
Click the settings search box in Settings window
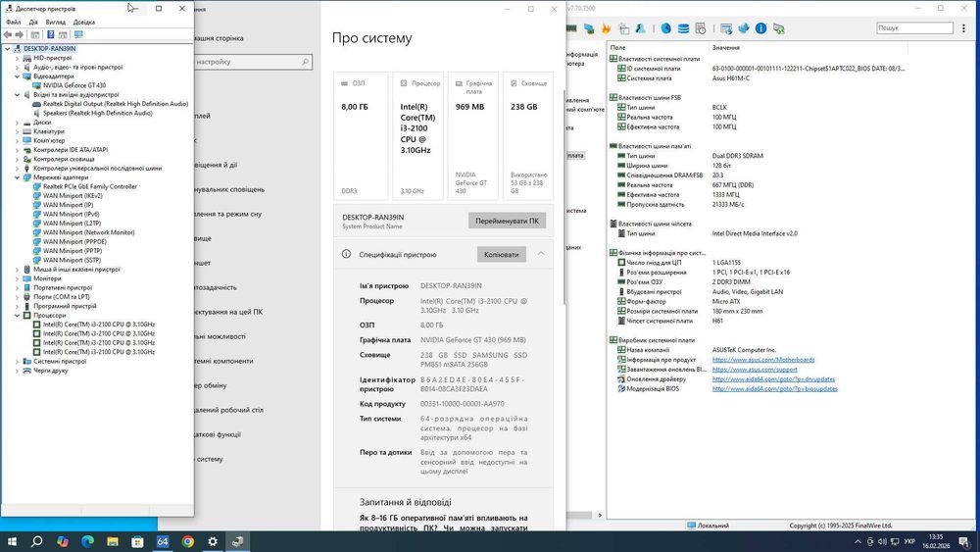click(x=253, y=62)
